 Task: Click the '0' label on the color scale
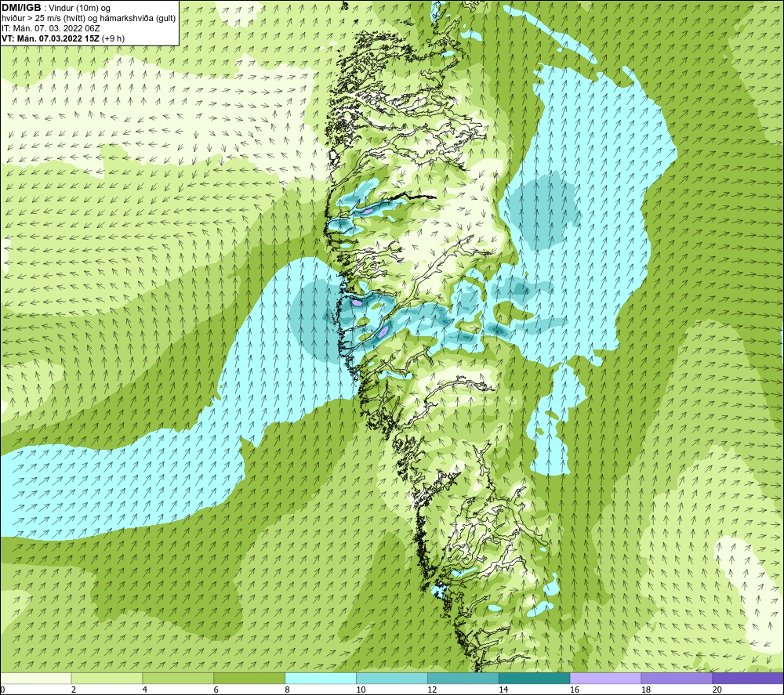[x=2, y=690]
